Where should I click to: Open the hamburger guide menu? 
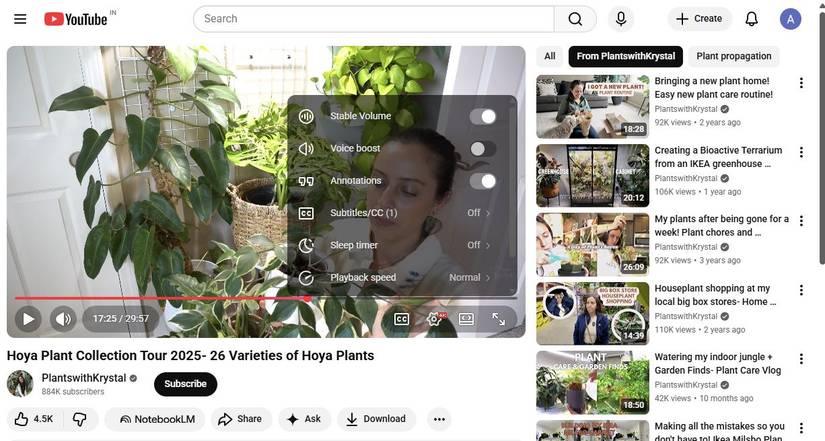[x=20, y=19]
